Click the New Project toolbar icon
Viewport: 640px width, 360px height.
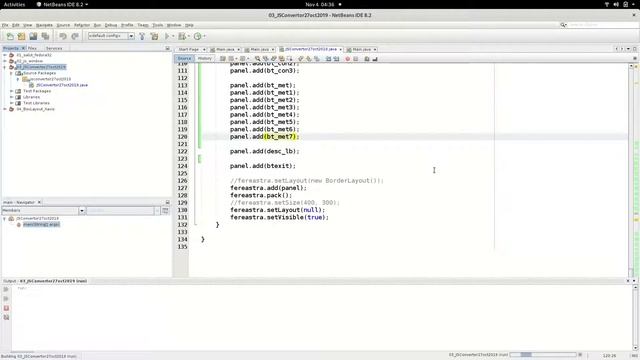click(x=21, y=36)
